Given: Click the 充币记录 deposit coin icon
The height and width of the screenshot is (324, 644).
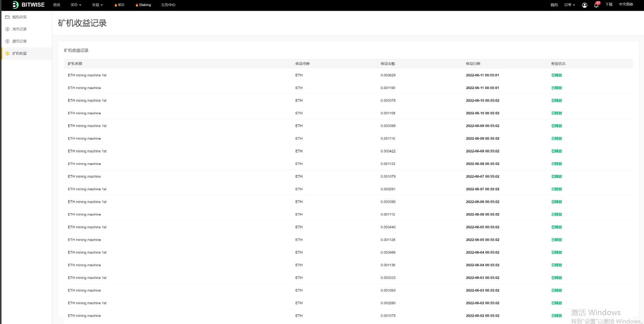Looking at the screenshot, I should 7,29.
